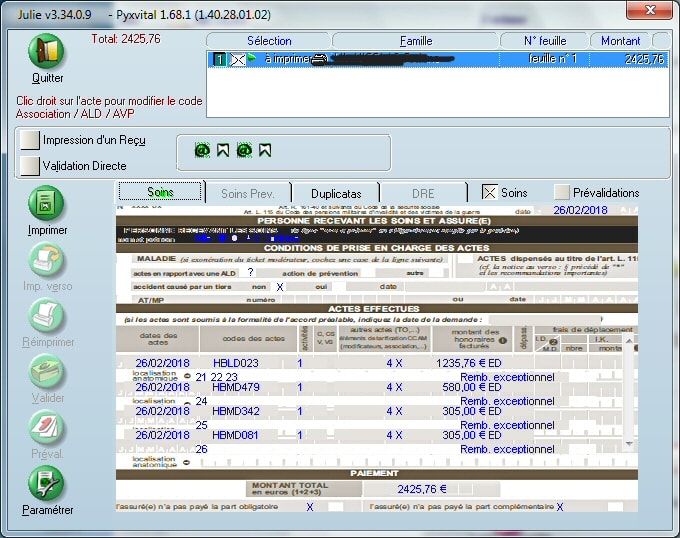Open the Soins Prev. tab

coord(248,193)
